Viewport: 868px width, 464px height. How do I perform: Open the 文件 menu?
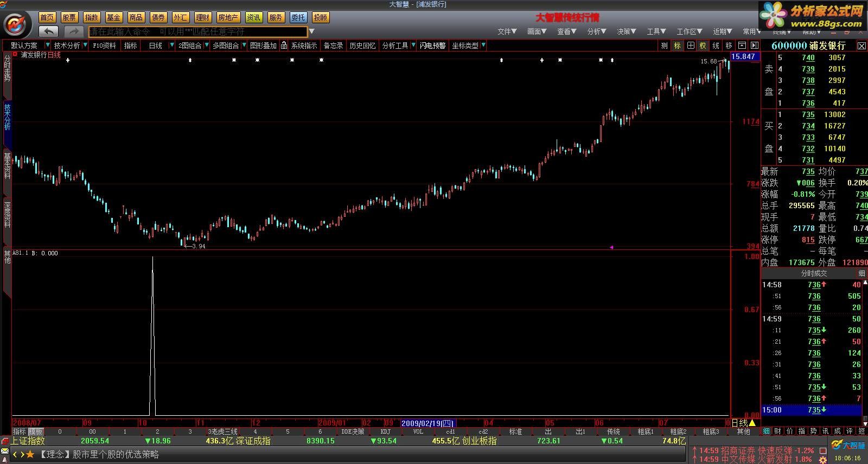[x=507, y=31]
